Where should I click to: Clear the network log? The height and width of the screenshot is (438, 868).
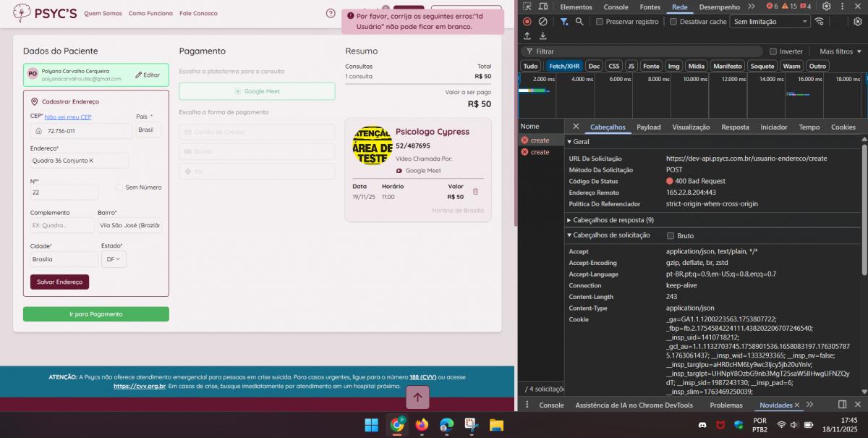pyautogui.click(x=542, y=22)
